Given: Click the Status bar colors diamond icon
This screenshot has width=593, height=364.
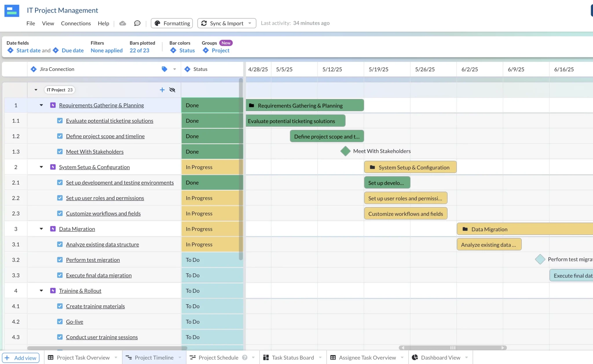Looking at the screenshot, I should click(173, 50).
